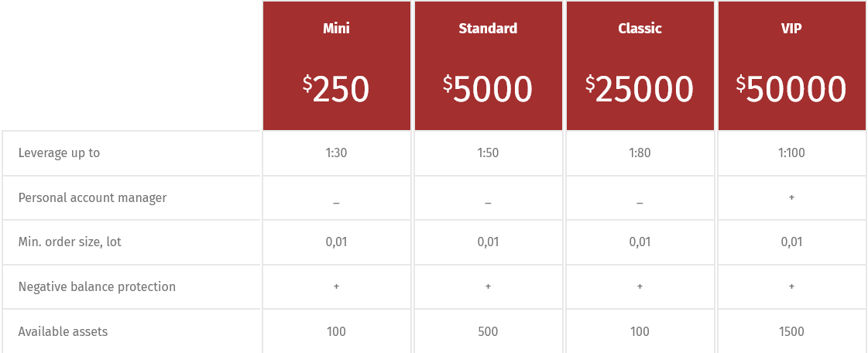Click the dash icon under Mini personal account manager
Screen dimensions: 868x353
pos(337,204)
